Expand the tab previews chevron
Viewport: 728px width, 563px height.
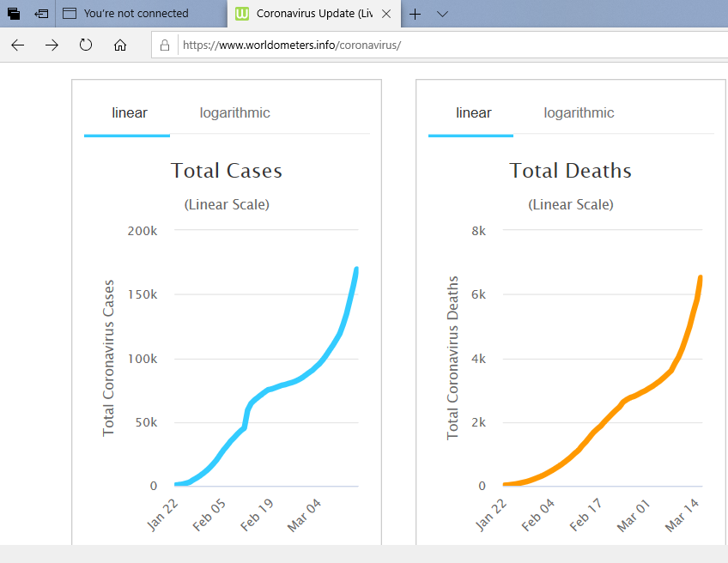pos(442,14)
